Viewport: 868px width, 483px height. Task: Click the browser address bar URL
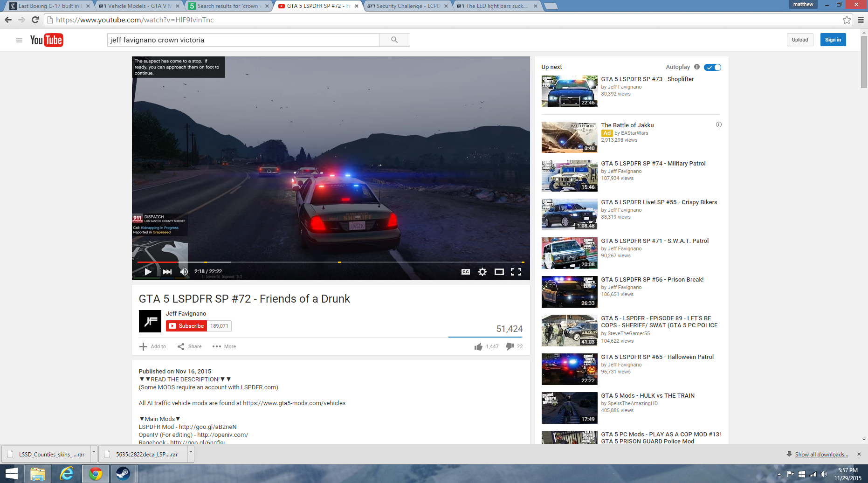point(135,20)
